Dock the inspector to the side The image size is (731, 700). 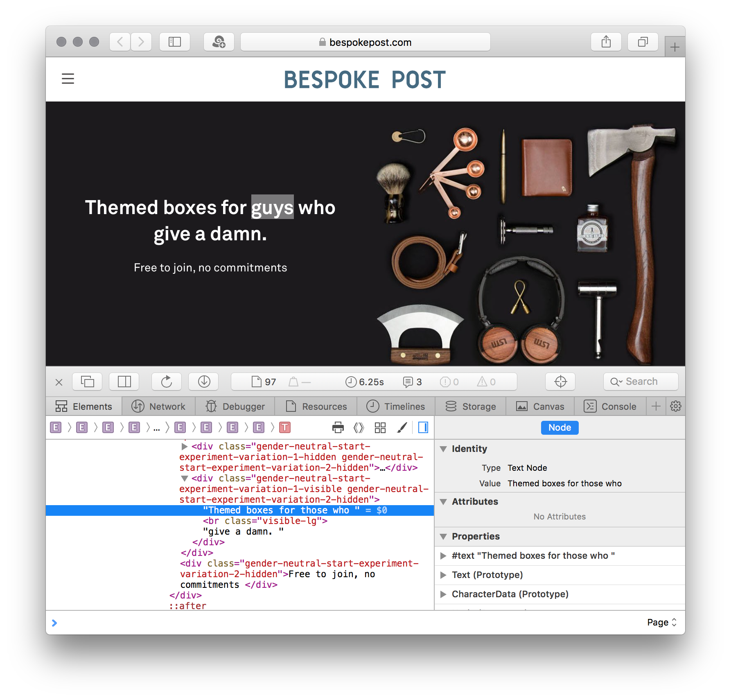coord(124,382)
